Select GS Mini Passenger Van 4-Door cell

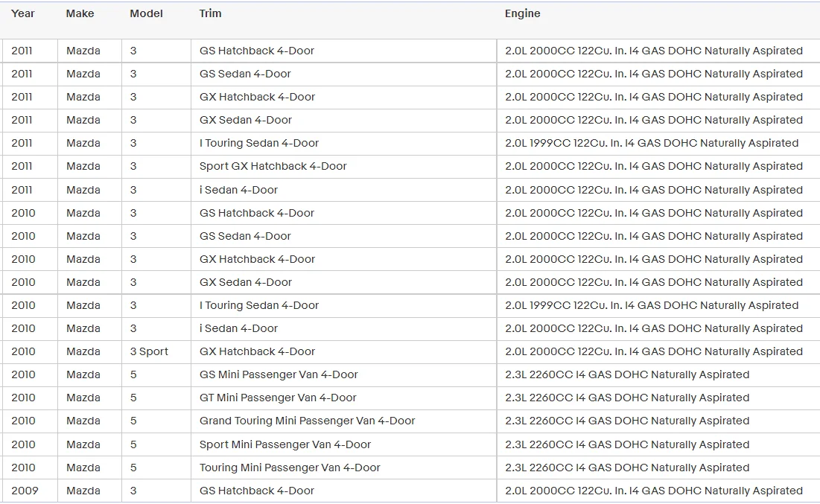click(x=343, y=374)
